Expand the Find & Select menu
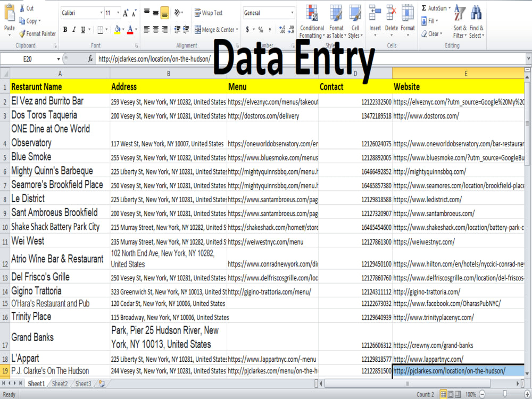The width and height of the screenshot is (532, 399). [476, 22]
